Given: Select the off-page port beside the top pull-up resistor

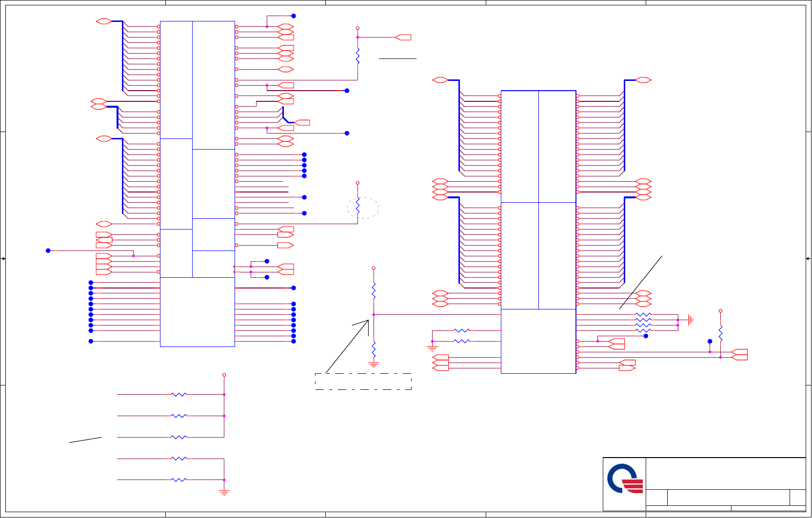Looking at the screenshot, I should click(x=403, y=38).
